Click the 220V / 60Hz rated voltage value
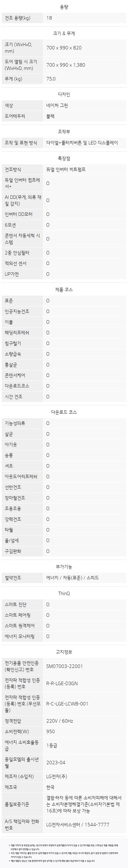 pos(60,721)
